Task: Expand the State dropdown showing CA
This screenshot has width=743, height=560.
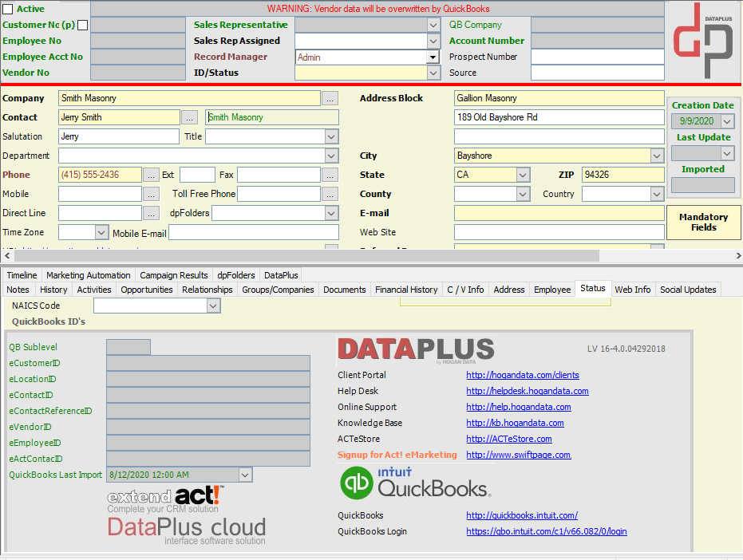Action: (x=522, y=175)
